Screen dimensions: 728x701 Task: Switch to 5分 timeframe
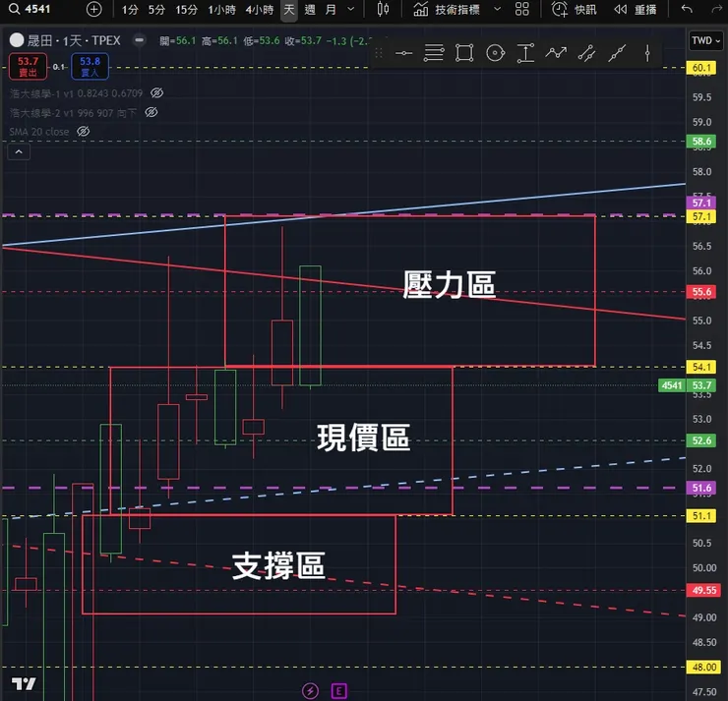click(156, 9)
